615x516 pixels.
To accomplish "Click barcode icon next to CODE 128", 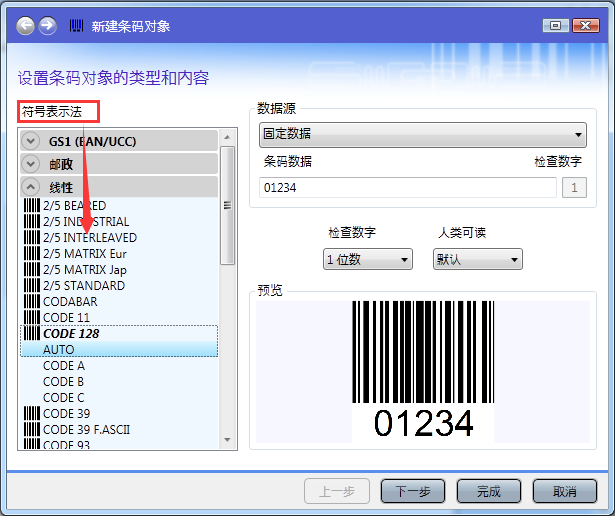I will tap(32, 334).
